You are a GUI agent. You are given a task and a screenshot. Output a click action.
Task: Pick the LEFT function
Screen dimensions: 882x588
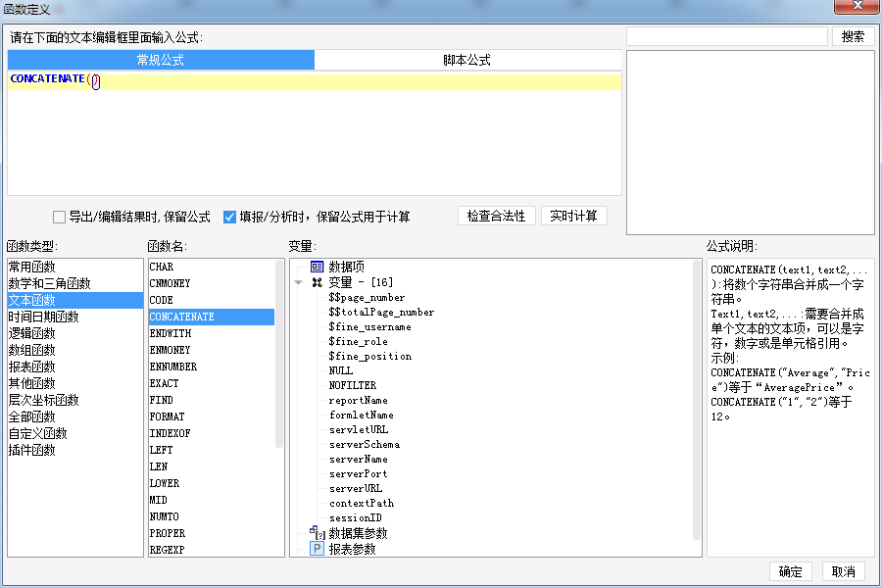212,450
